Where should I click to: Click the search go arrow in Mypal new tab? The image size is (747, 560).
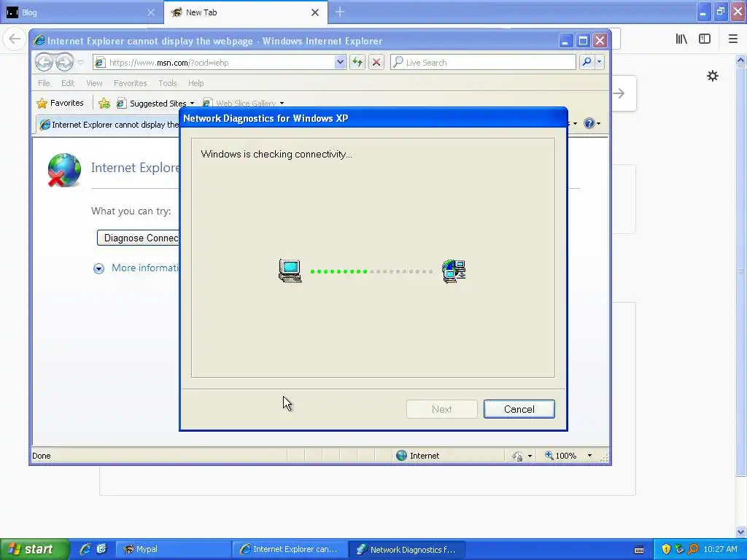click(x=619, y=93)
